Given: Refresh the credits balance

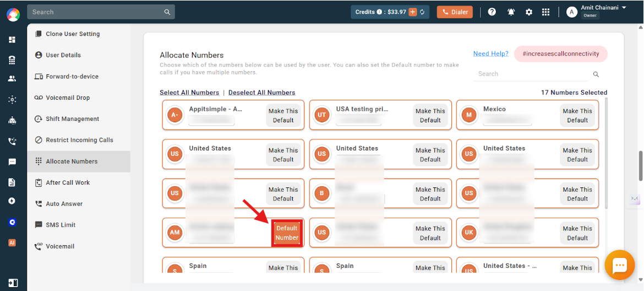Looking at the screenshot, I should coord(422,12).
